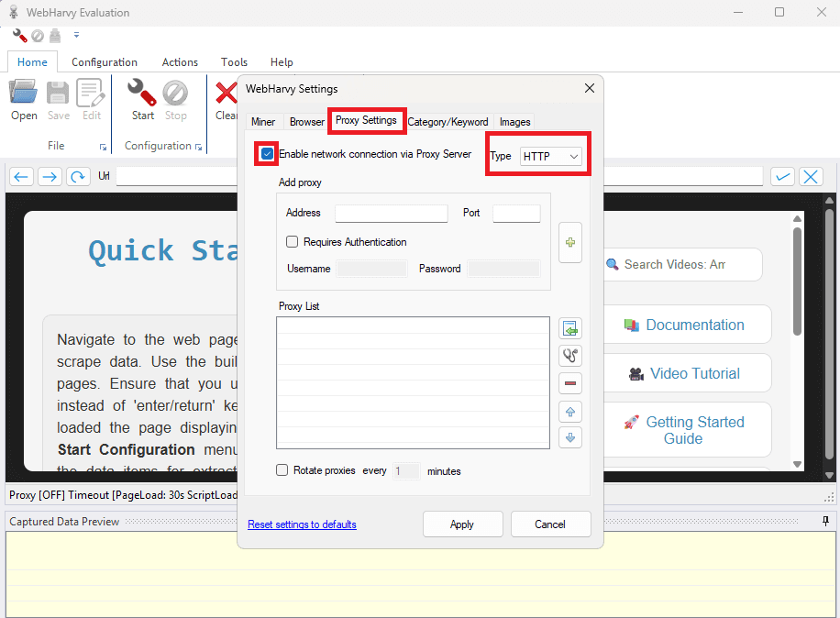Switch to the Browser tab

306,121
